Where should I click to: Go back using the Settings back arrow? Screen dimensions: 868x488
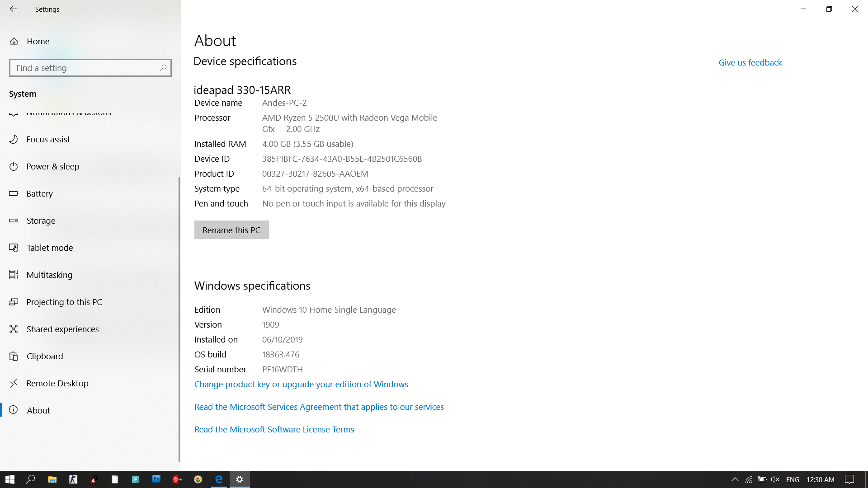click(13, 9)
